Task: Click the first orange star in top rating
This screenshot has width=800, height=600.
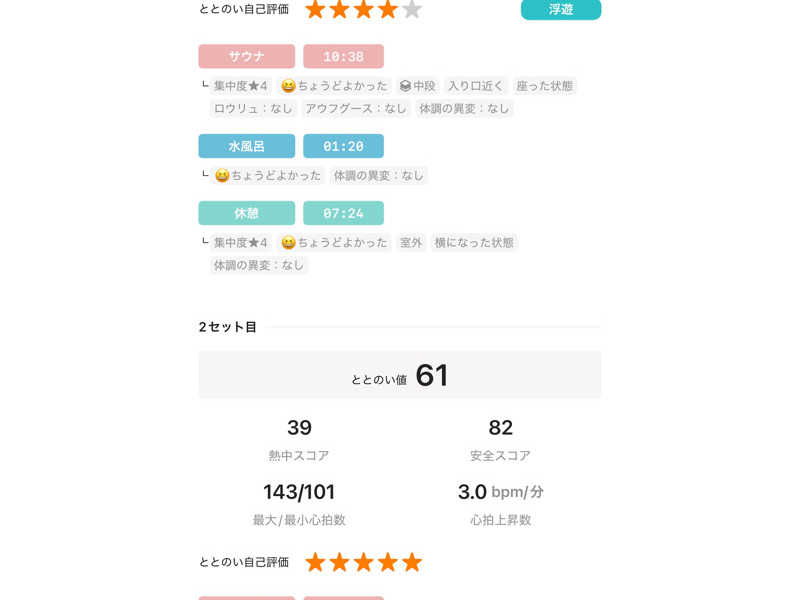Action: pos(315,9)
